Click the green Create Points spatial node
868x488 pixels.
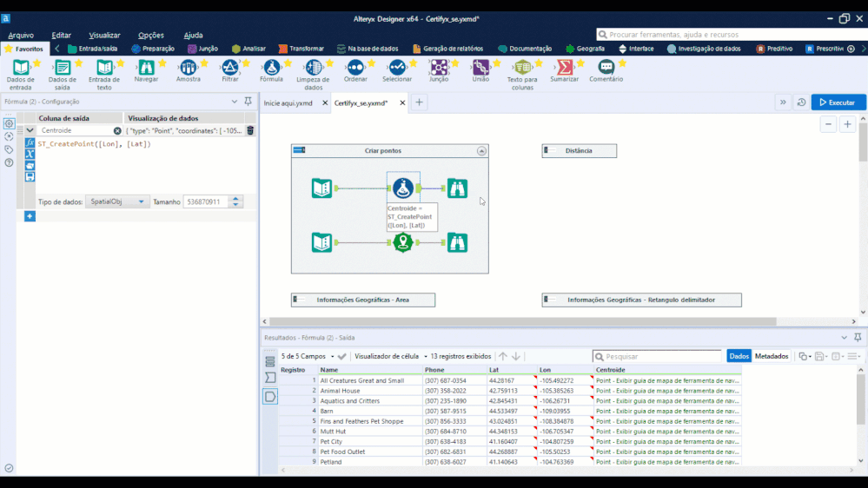click(x=402, y=243)
